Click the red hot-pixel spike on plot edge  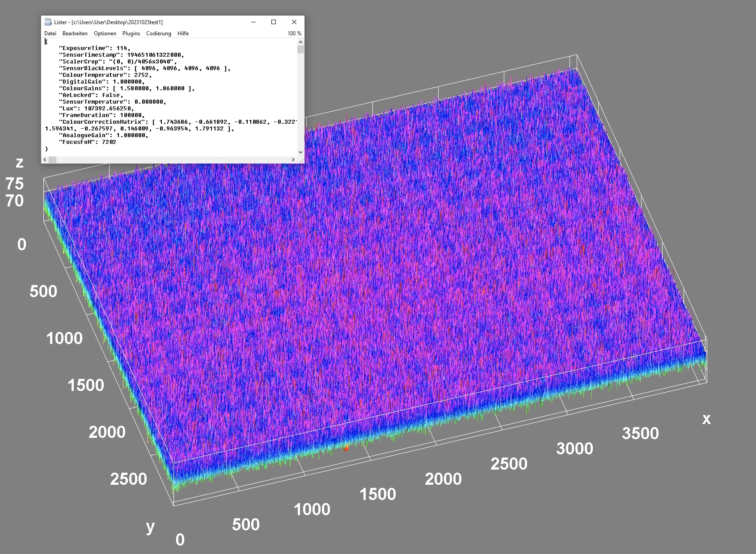tap(346, 448)
